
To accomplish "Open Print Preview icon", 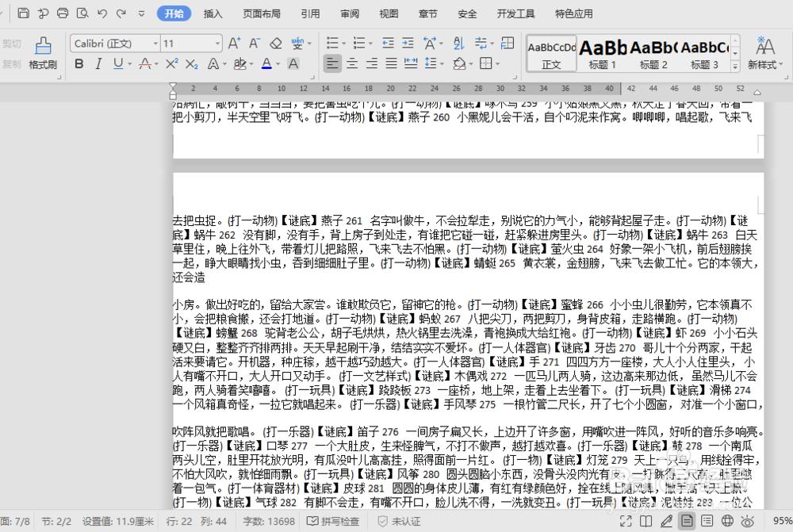I will coord(82,13).
